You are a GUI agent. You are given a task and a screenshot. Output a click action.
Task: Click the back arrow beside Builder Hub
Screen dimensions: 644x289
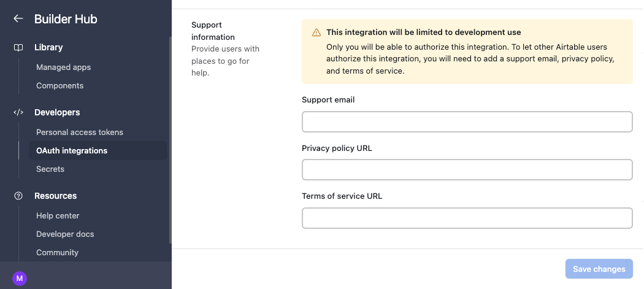[x=18, y=18]
